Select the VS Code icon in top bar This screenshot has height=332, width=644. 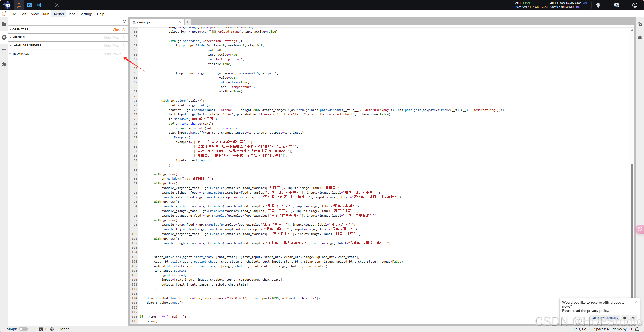[x=39, y=5]
